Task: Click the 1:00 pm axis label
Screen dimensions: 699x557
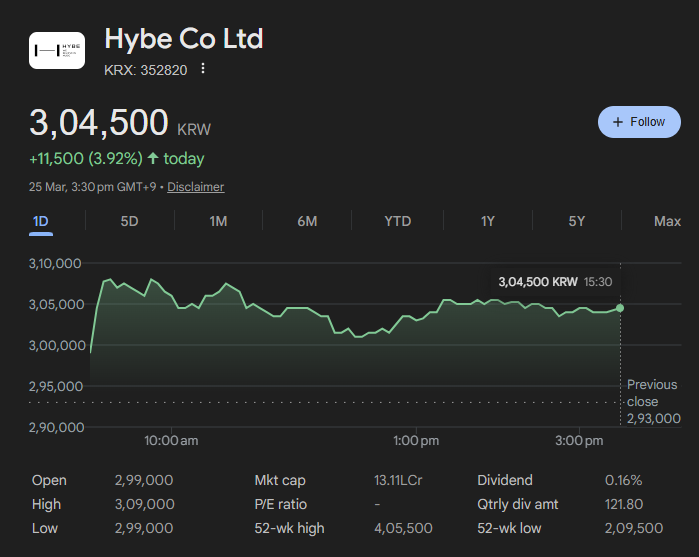Action: click(x=416, y=441)
